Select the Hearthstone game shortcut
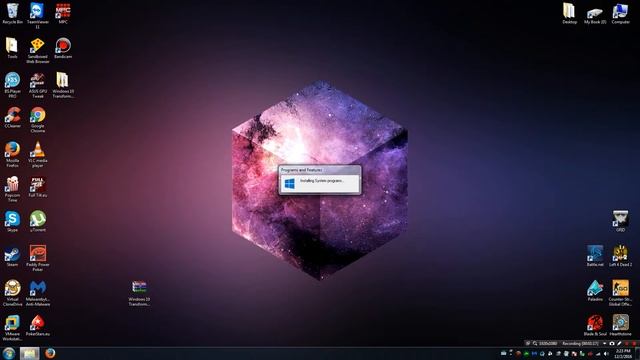Viewport: 640px width, 360px height. click(620, 325)
